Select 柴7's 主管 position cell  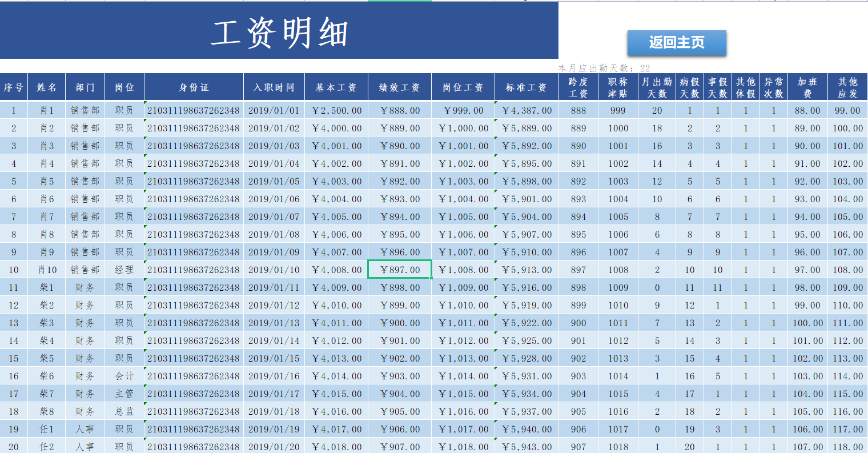point(123,394)
